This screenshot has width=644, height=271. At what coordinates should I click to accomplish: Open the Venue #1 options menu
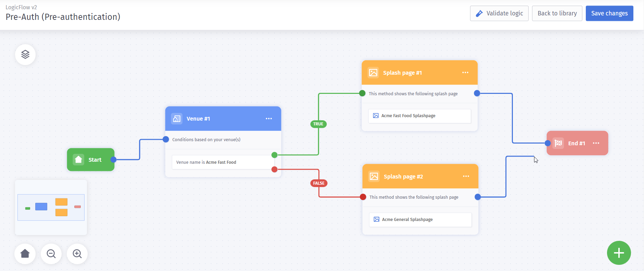269,119
